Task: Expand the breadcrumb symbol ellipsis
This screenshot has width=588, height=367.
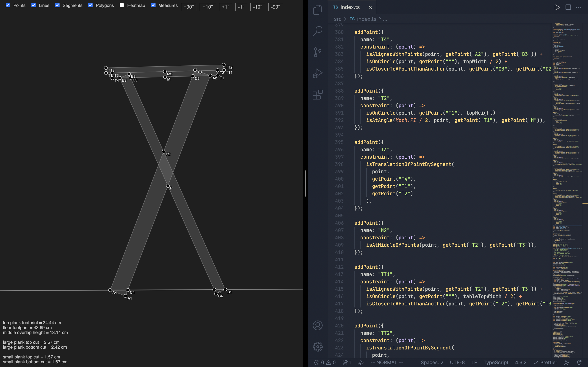Action: [385, 19]
